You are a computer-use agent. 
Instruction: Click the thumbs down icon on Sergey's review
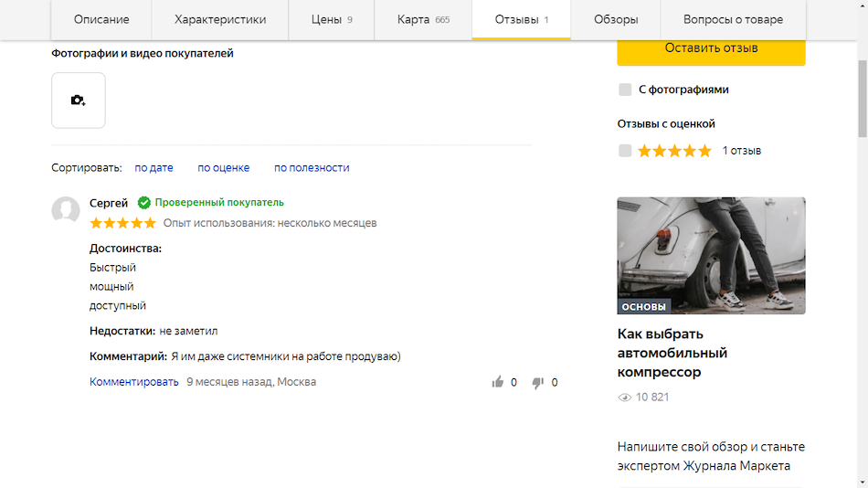(538, 382)
